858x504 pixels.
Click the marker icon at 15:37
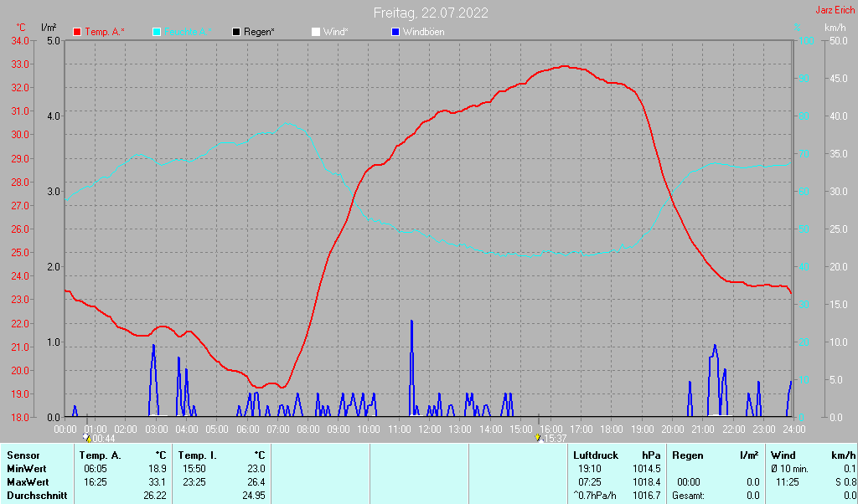tap(538, 438)
